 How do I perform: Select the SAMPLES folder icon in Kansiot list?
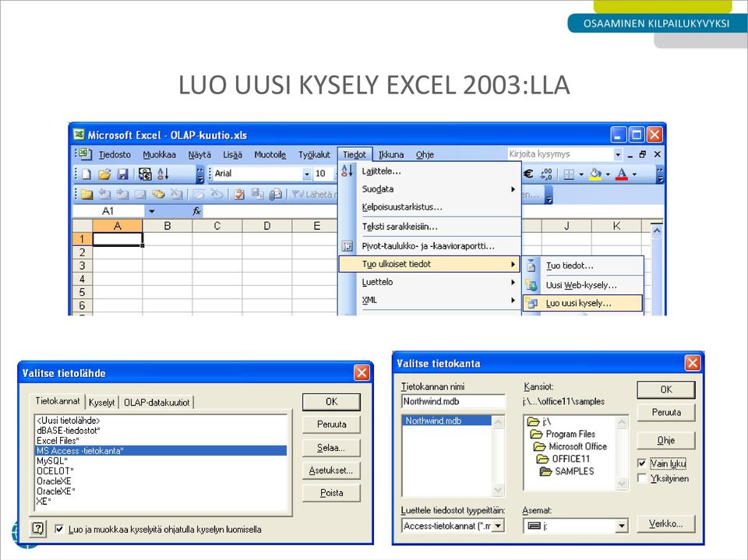click(x=545, y=471)
